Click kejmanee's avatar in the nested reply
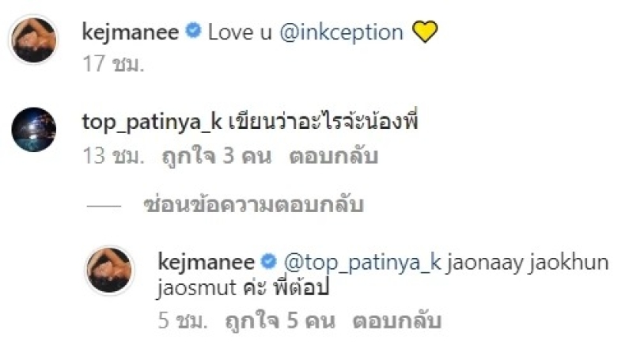This screenshot has height=364, width=633. [x=109, y=271]
